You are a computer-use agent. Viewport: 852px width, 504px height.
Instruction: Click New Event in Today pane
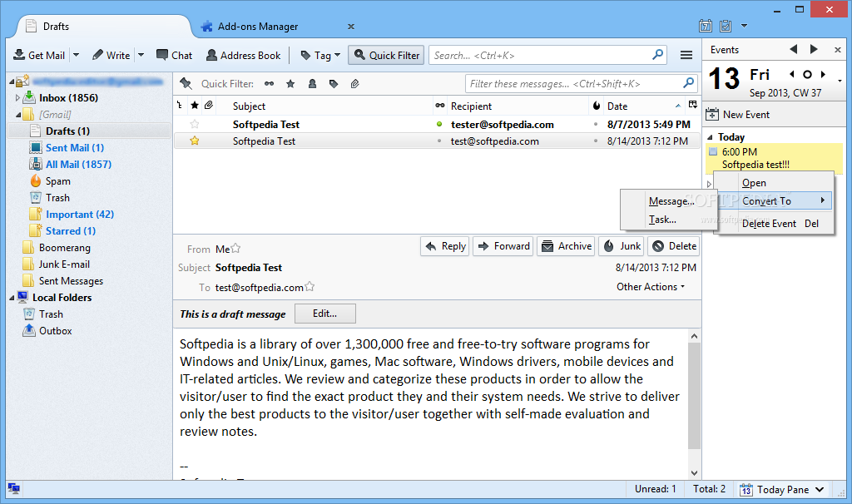tap(738, 115)
